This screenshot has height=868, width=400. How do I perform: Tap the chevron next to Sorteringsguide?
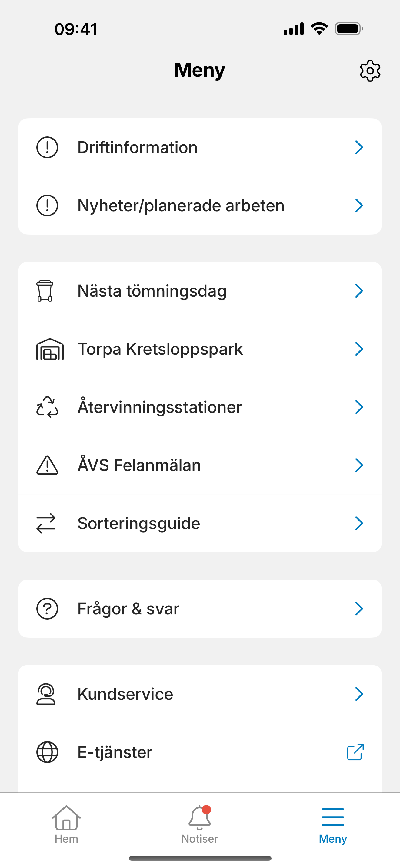point(359,523)
